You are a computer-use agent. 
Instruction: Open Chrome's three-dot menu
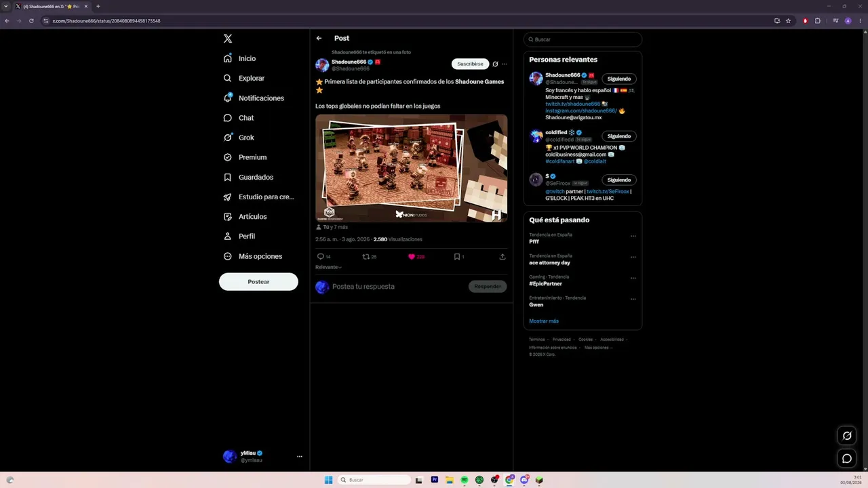coord(860,21)
